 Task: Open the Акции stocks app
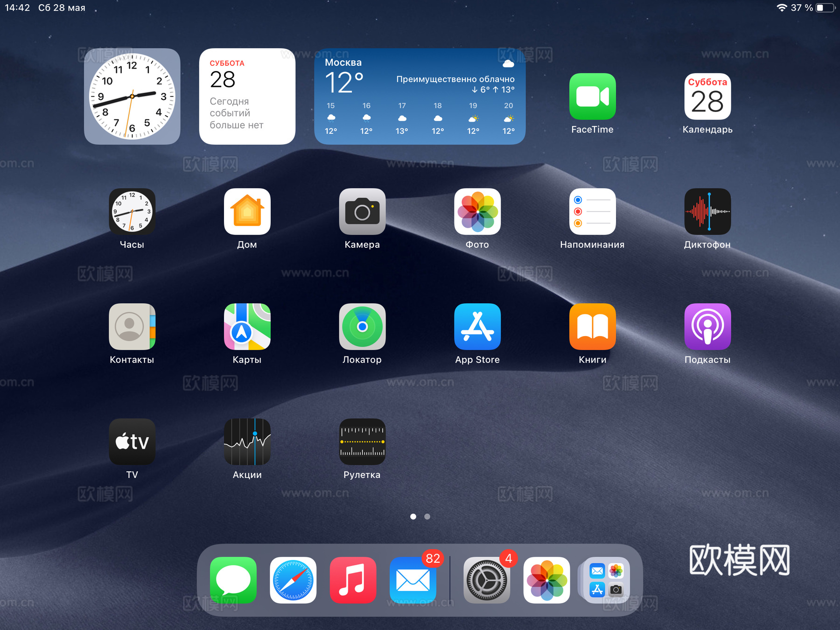coord(247,441)
